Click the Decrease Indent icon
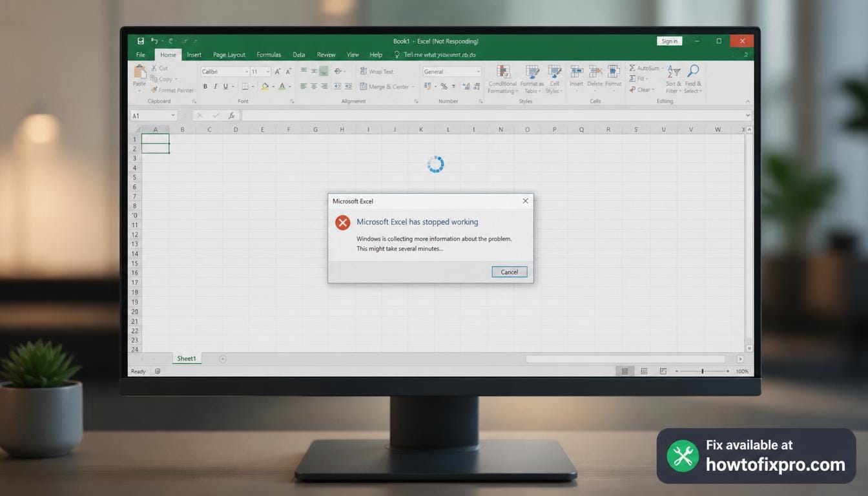Viewport: 868px width, 496px height. (338, 86)
